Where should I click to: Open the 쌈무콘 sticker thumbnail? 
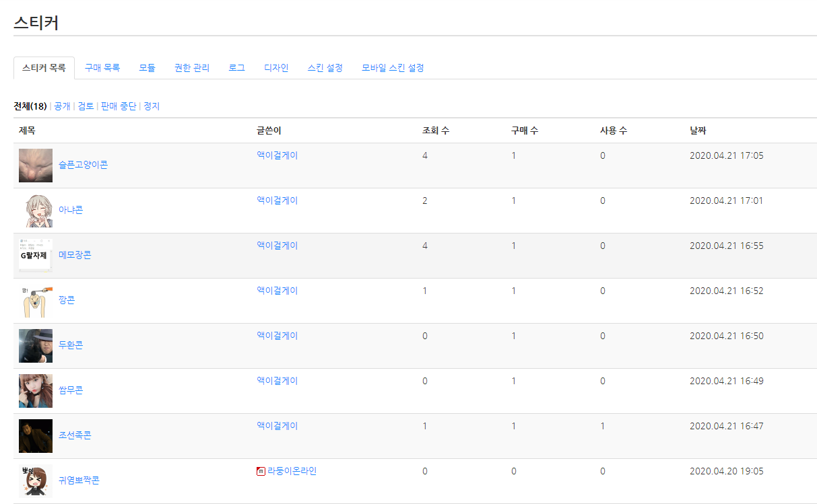point(36,391)
